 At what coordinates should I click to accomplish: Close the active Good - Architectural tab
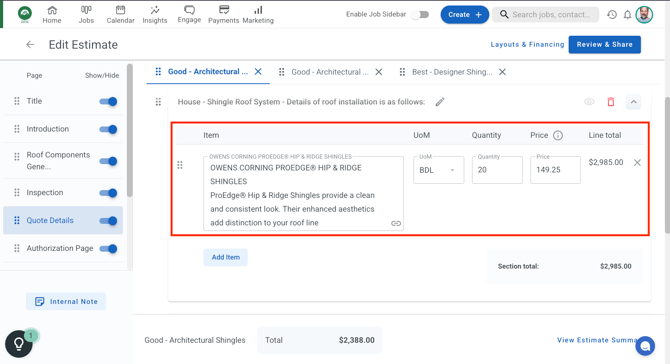(x=258, y=71)
